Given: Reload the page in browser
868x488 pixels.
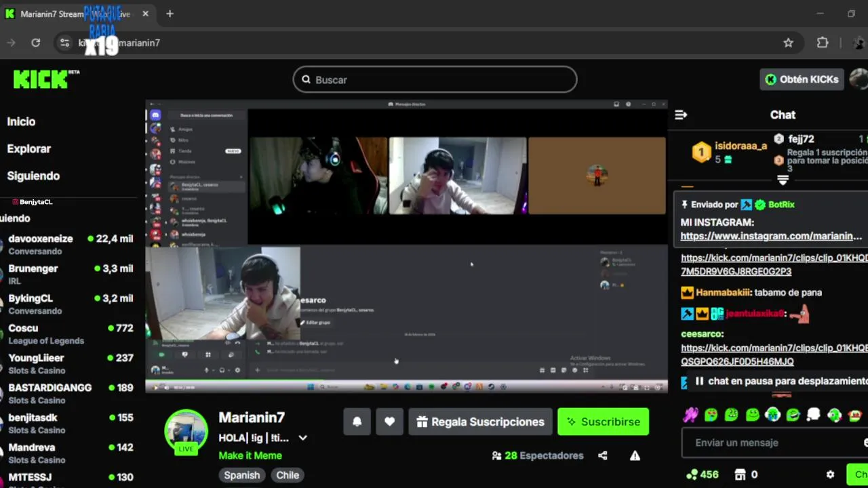Looking at the screenshot, I should (x=35, y=43).
